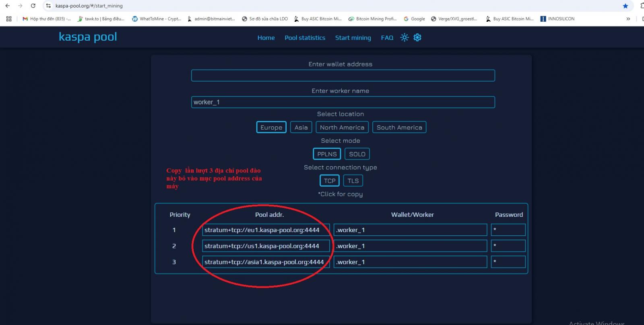Copy the priority 1 password field
The image size is (644, 325).
click(x=508, y=230)
